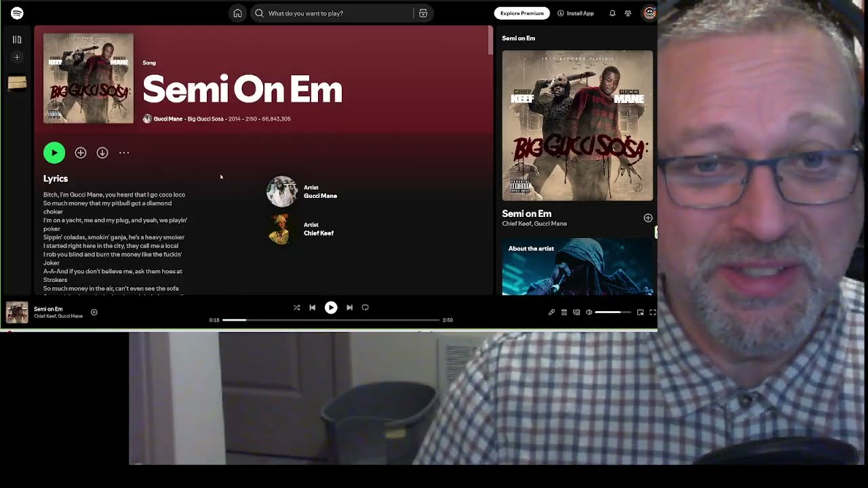868x488 pixels.
Task: Toggle Your Library sidebar icon
Action: 17,39
